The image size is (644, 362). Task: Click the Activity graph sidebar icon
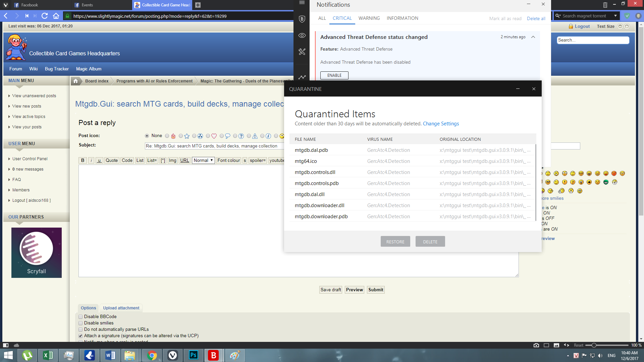pyautogui.click(x=302, y=77)
